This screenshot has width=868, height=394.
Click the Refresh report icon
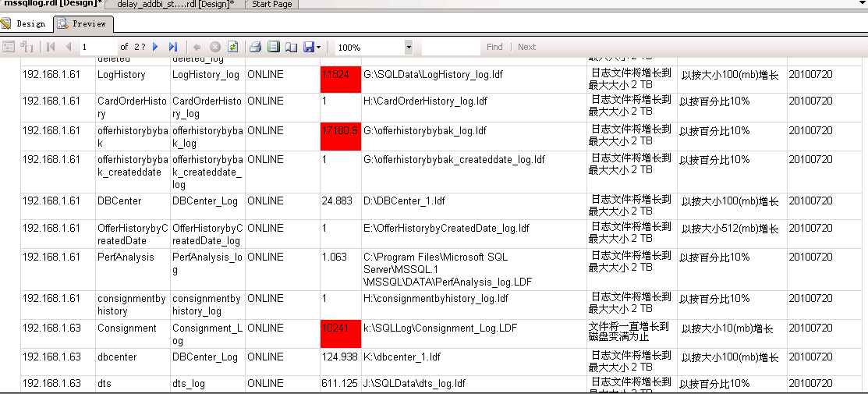pyautogui.click(x=232, y=47)
